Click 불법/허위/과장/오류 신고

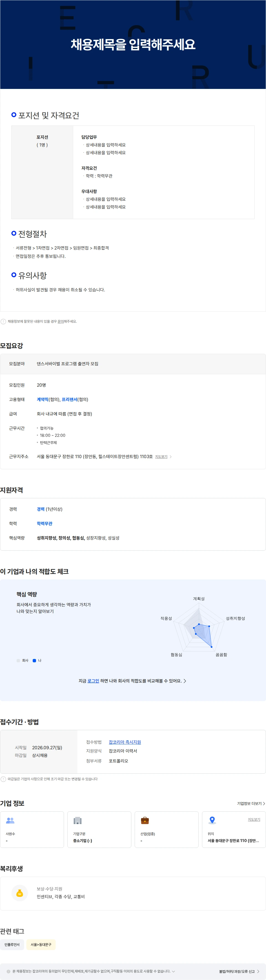pyautogui.click(x=239, y=971)
